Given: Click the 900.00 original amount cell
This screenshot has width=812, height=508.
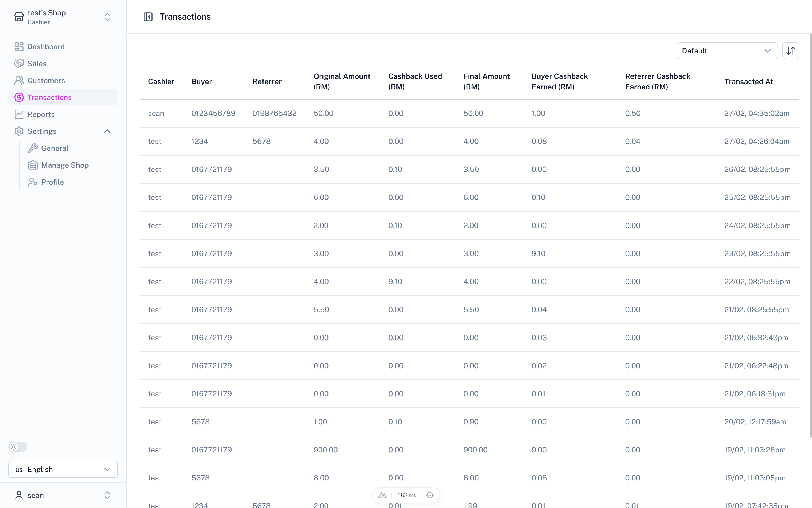Looking at the screenshot, I should pos(325,450).
